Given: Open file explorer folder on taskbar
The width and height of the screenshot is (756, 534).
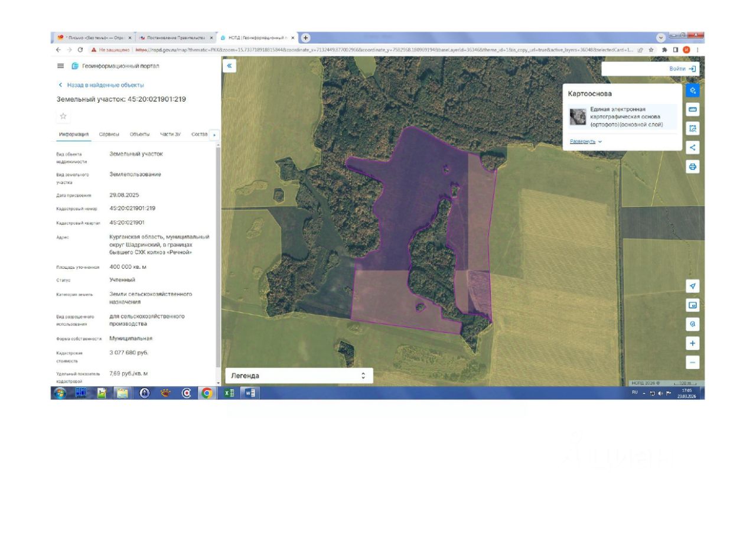Looking at the screenshot, I should tap(122, 393).
